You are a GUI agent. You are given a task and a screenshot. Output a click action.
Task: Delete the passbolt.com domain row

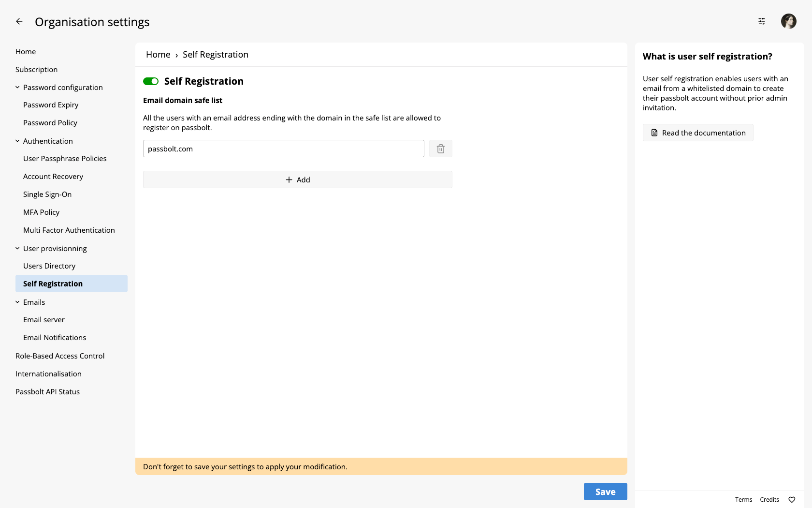[x=441, y=149]
